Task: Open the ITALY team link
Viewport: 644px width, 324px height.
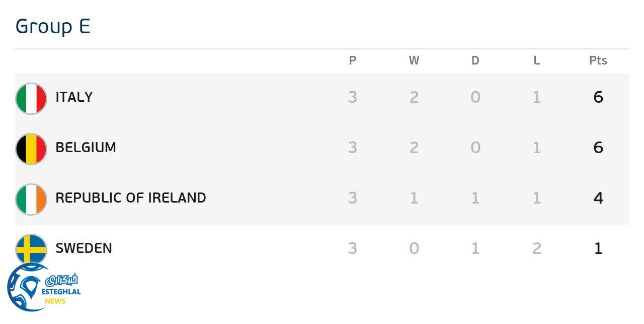Action: pos(74,97)
